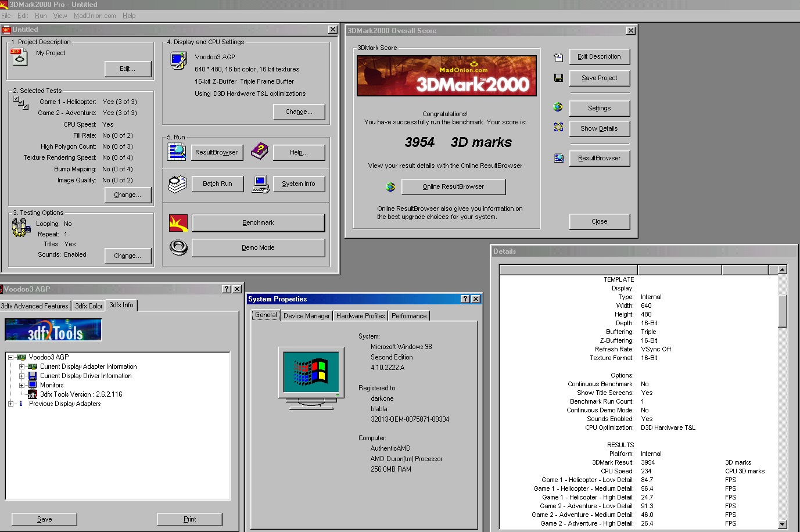Open the MadOnion.com menu

click(95, 16)
